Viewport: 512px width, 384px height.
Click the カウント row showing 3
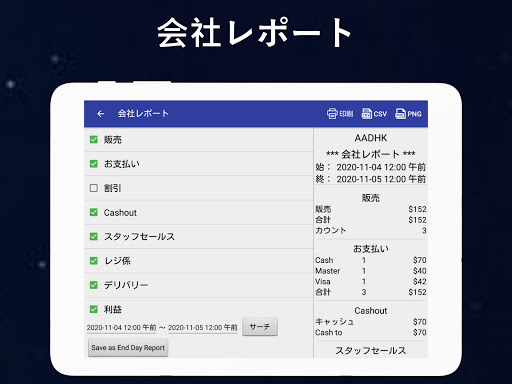tap(371, 230)
